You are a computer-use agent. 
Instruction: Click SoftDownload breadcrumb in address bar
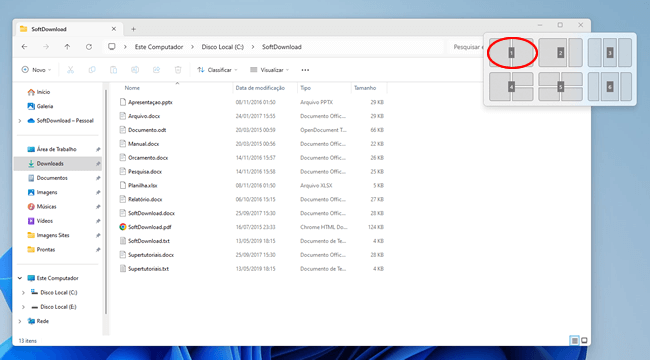[x=281, y=47]
